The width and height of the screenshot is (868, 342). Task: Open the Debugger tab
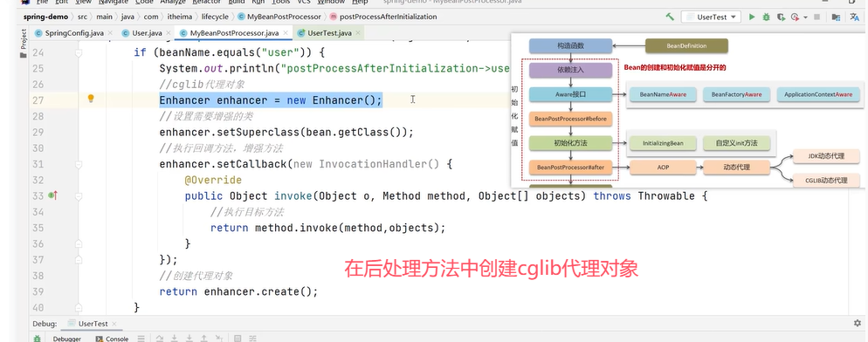coord(67,339)
